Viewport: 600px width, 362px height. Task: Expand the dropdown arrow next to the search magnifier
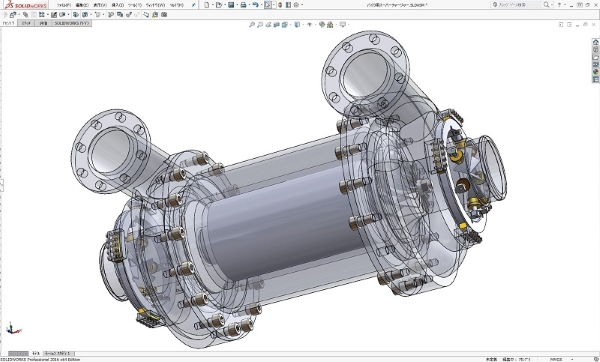(552, 5)
